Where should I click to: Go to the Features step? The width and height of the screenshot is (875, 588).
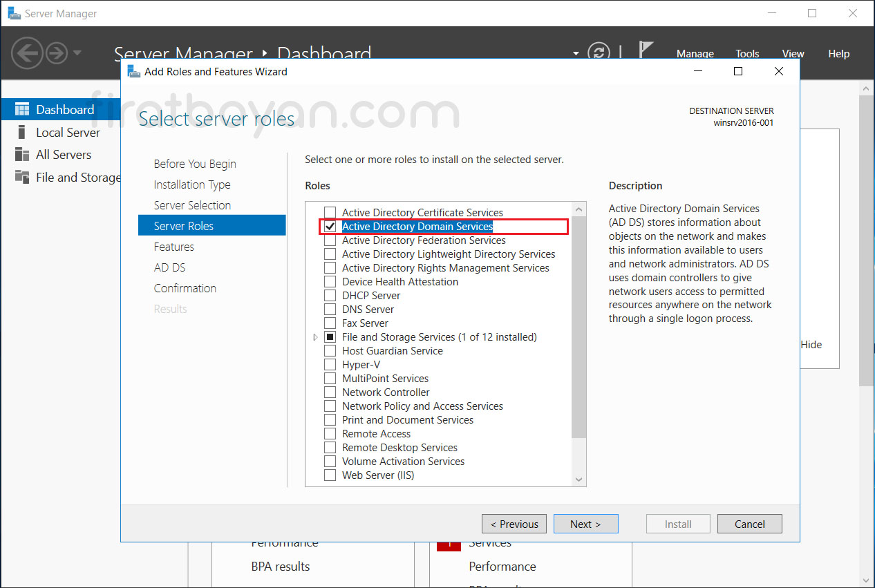tap(173, 247)
